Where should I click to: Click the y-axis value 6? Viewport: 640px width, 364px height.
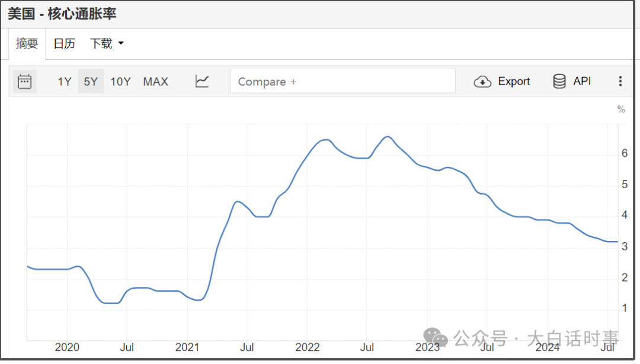click(x=625, y=153)
